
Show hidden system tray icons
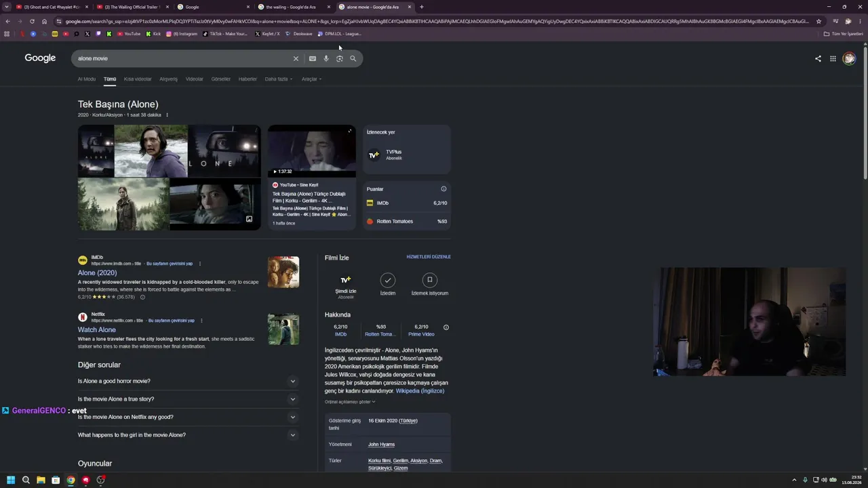794,480
